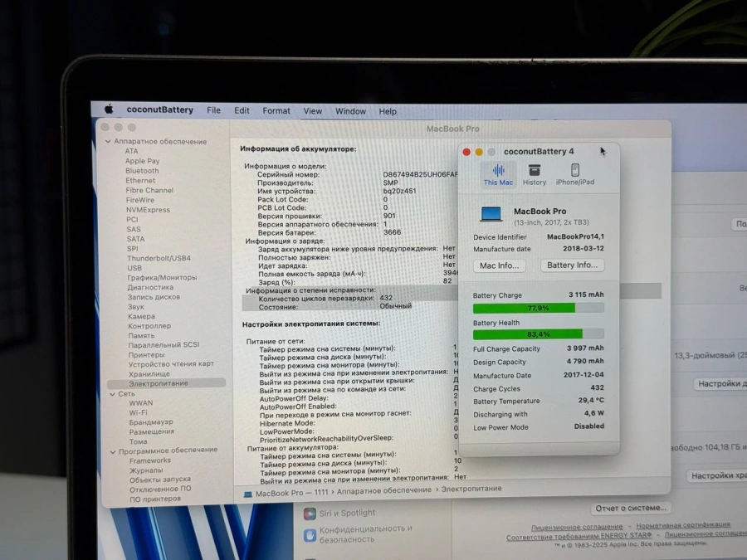The height and width of the screenshot is (560, 747).
Task: Switch to the iPhone/iPad tab
Action: [575, 175]
